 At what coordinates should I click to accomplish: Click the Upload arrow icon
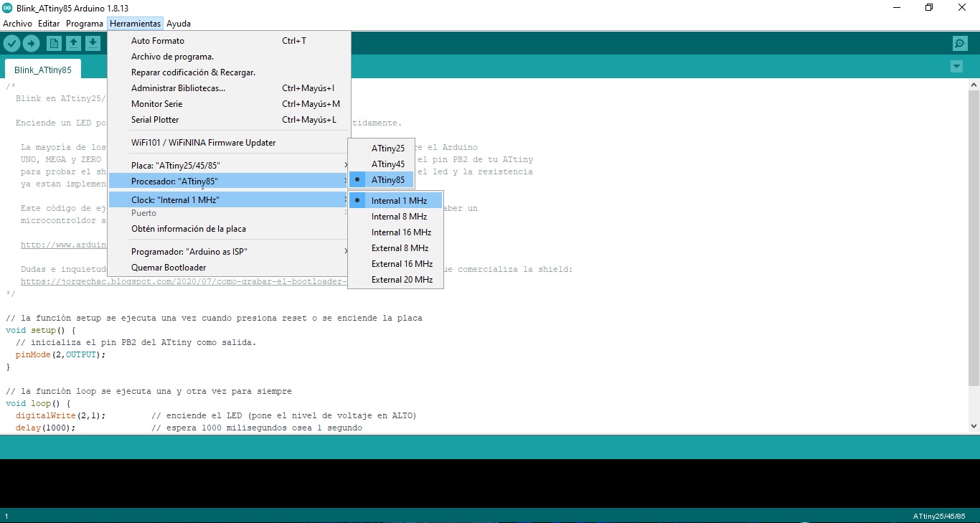(x=32, y=43)
